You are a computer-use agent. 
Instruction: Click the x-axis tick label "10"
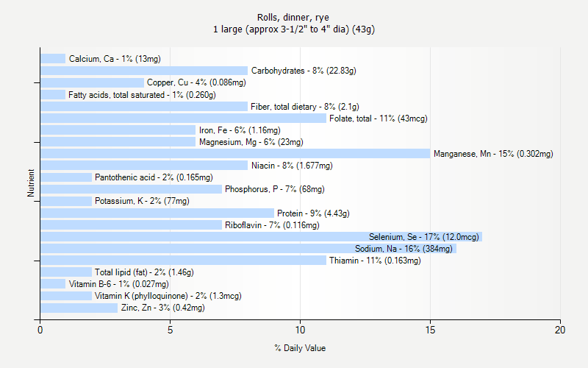(x=300, y=330)
